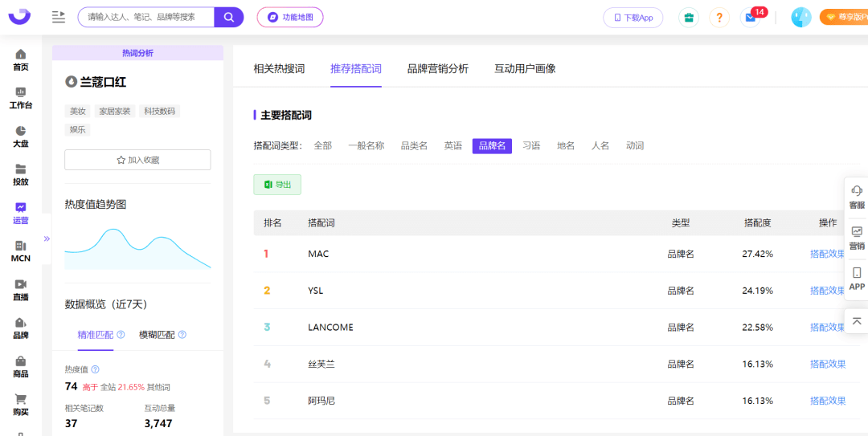Click the 娱乐 tag

(77, 130)
